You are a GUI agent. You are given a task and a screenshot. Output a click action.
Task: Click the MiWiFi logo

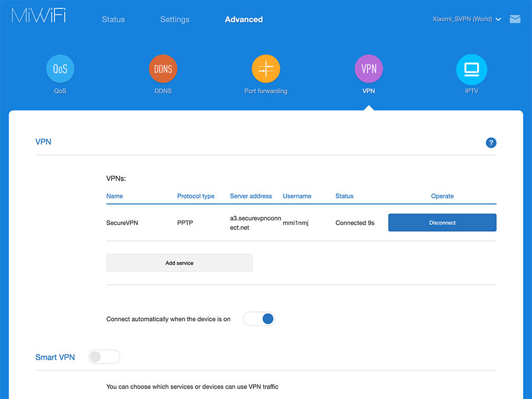tap(39, 16)
